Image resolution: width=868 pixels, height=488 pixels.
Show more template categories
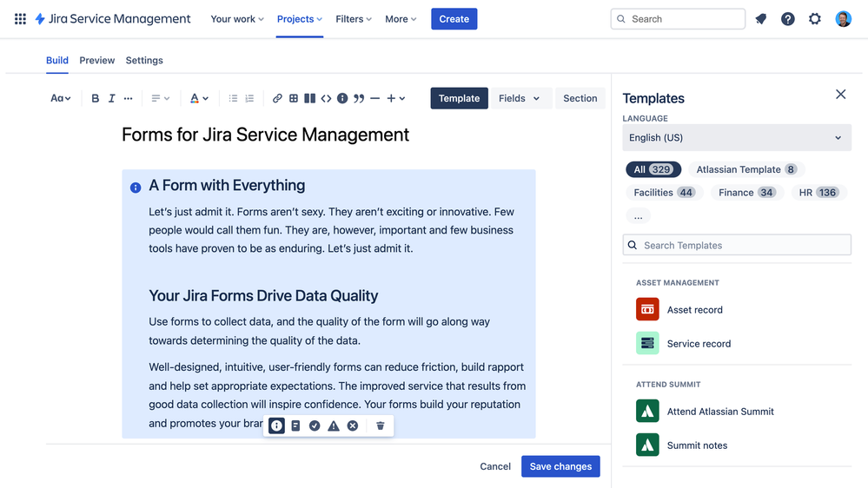point(639,216)
